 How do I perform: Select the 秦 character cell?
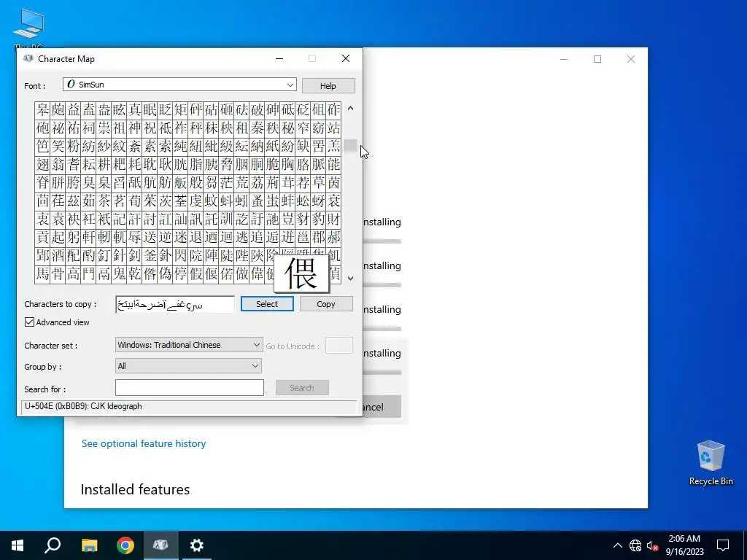point(258,128)
